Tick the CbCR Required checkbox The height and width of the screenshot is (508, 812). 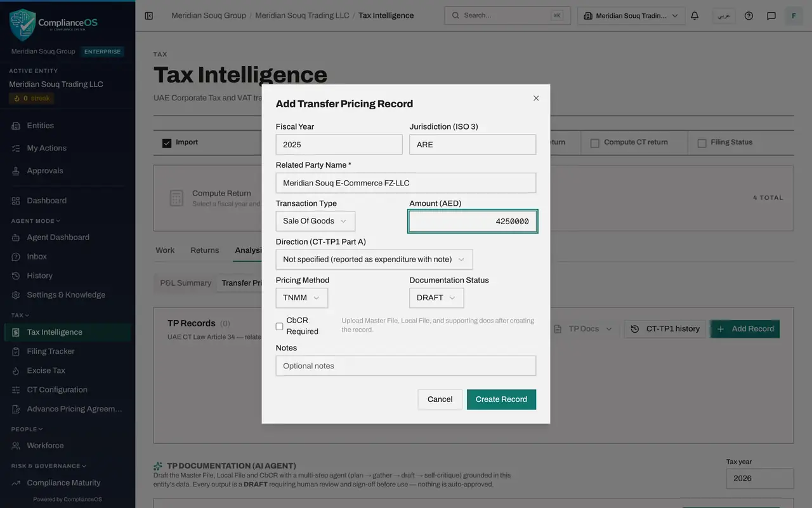pos(279,326)
